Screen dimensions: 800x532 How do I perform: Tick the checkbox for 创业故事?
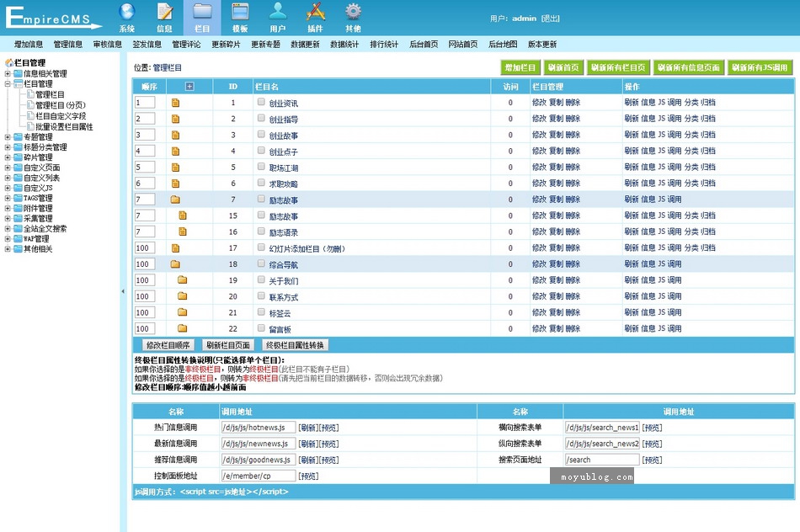[261, 135]
